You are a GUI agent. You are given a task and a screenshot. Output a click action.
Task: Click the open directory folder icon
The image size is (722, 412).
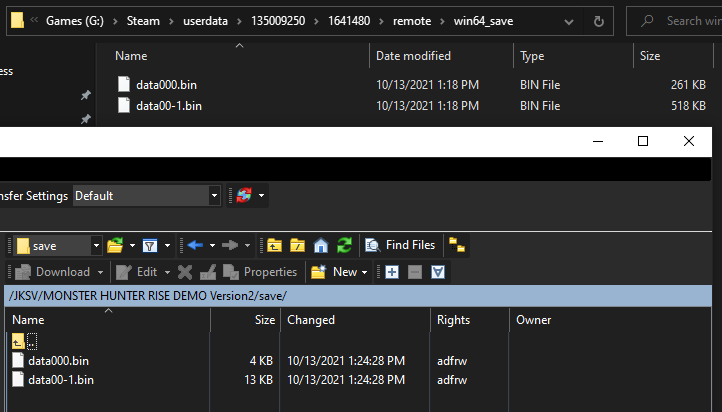(x=115, y=245)
